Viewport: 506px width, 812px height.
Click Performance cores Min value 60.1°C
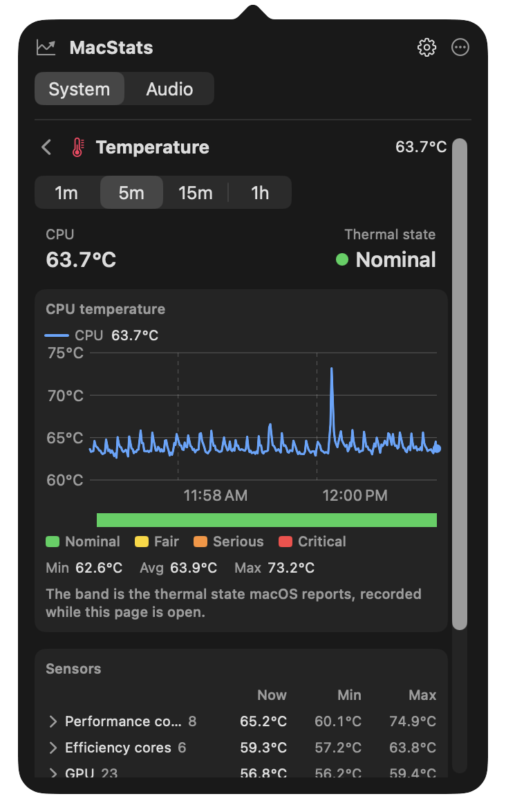tap(338, 721)
